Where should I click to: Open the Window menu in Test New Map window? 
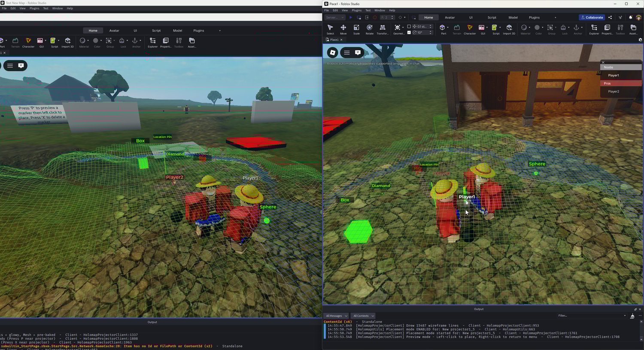point(57,8)
